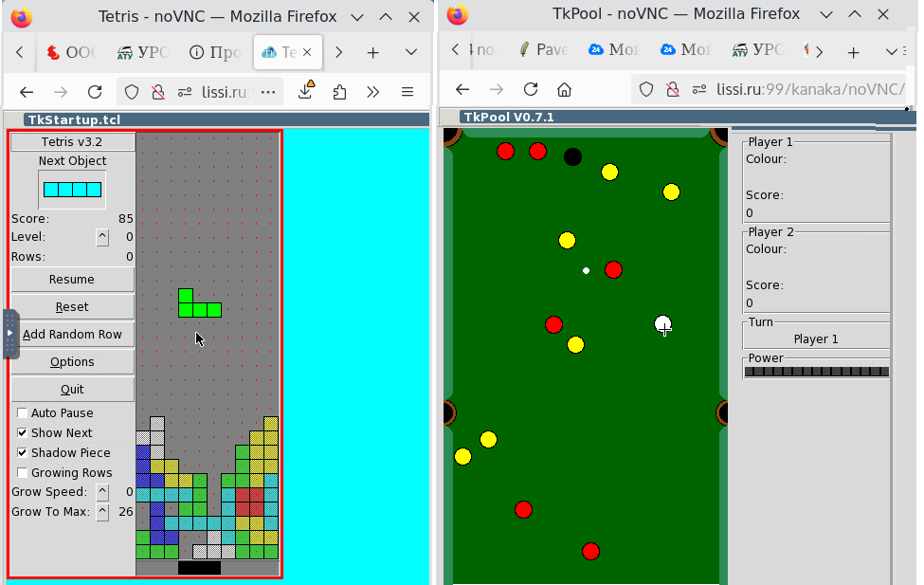
Task: Open permissions icon beside lissi.ru in Tetris window
Action: tap(185, 92)
